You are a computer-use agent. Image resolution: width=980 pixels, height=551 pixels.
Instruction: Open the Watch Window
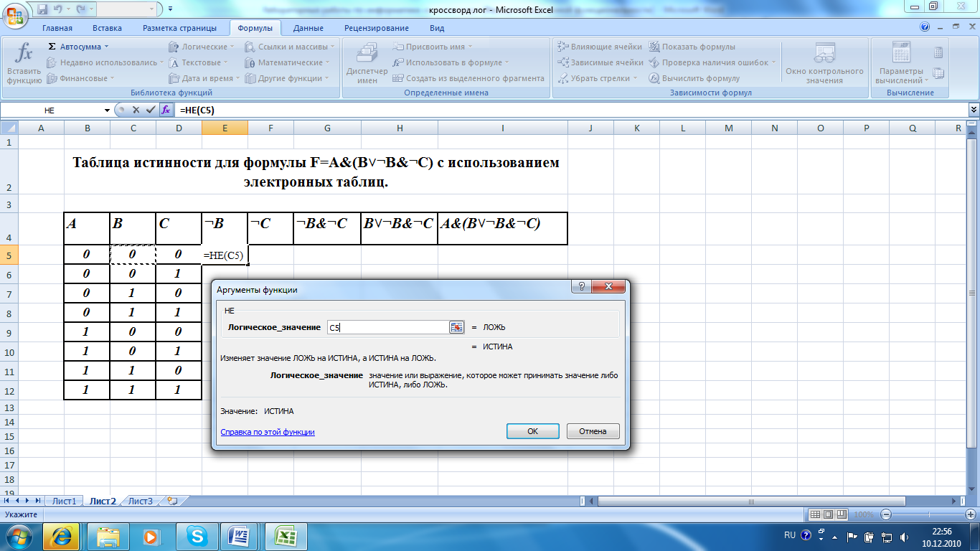[x=824, y=63]
